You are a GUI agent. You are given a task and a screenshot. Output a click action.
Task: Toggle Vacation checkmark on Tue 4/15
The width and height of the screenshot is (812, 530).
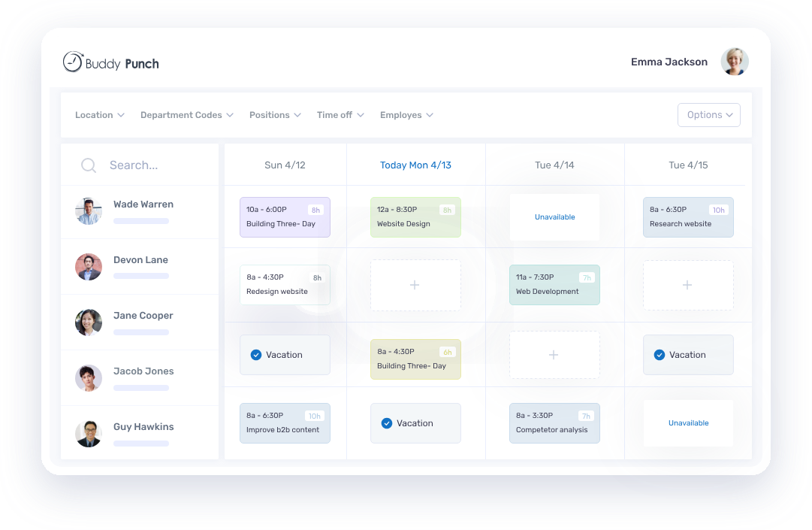(x=660, y=355)
